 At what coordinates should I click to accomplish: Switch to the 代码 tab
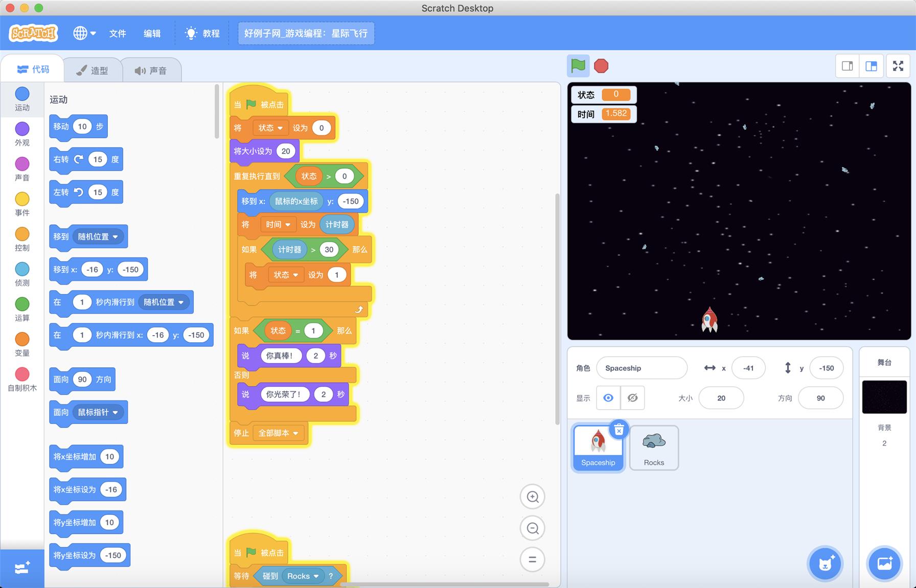[33, 69]
